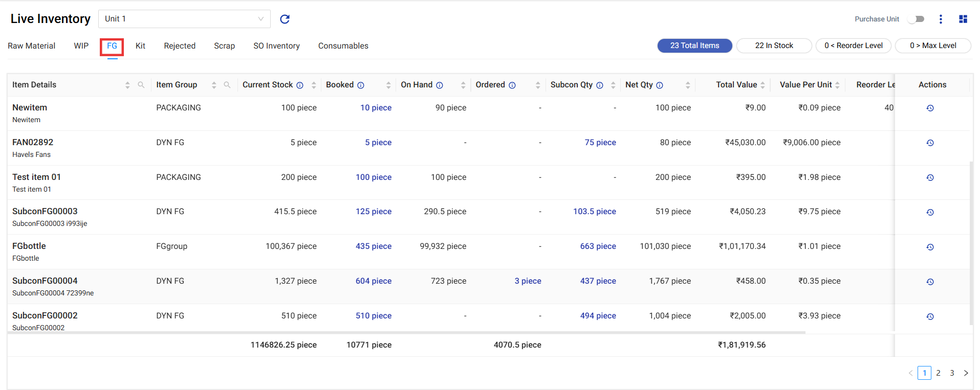This screenshot has width=980, height=390.
Task: Switch to the Raw Material tab
Action: [31, 46]
